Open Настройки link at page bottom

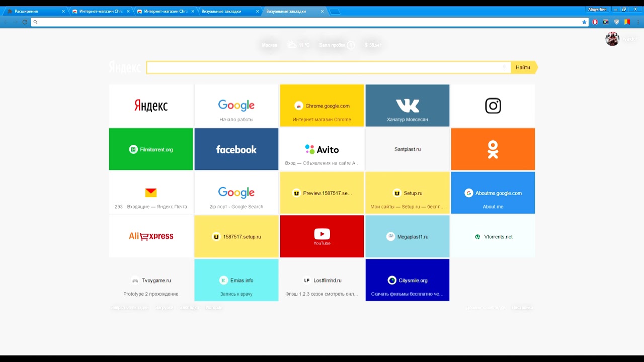tap(522, 307)
